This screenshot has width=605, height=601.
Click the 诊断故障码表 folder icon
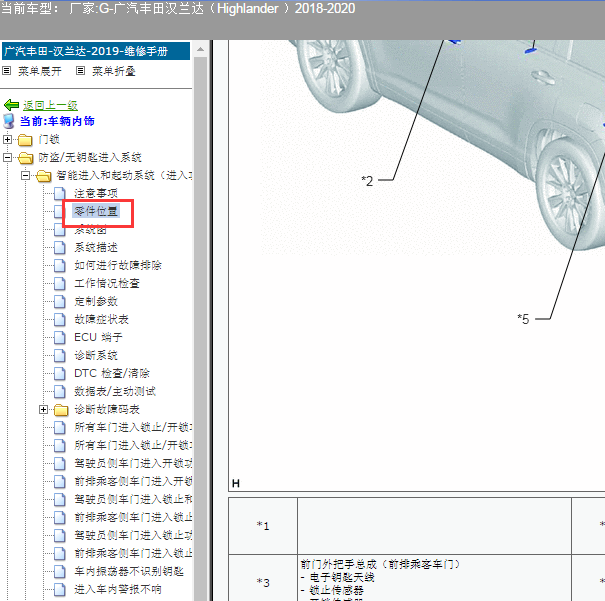click(x=61, y=409)
